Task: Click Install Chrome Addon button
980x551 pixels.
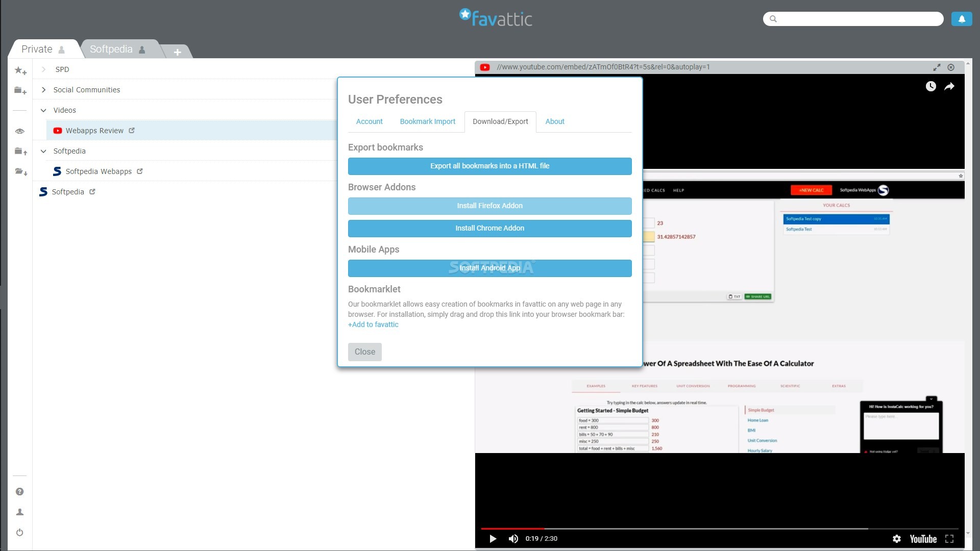Action: point(490,228)
